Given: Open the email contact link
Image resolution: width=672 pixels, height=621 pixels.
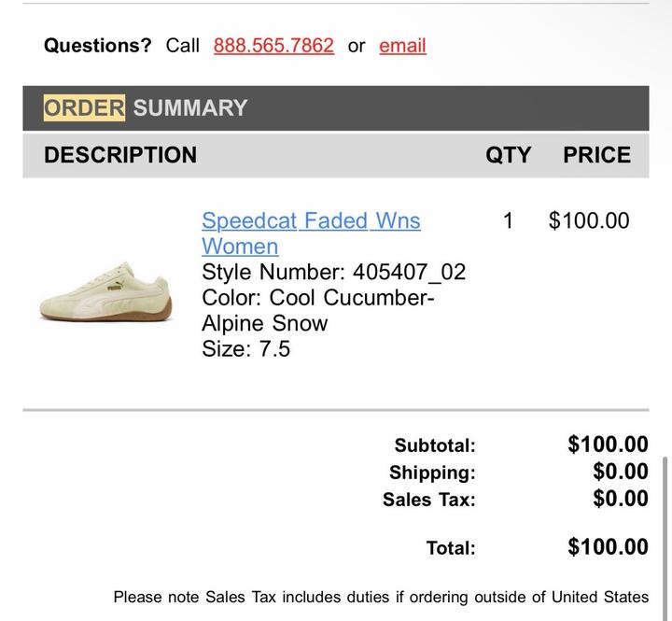Looking at the screenshot, I should point(402,46).
